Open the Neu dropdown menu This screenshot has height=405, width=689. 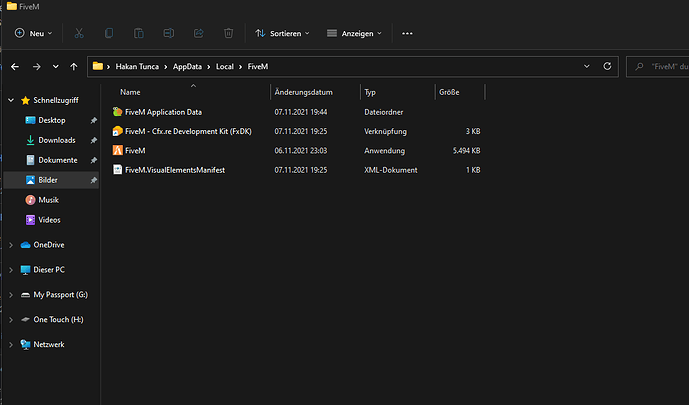(35, 33)
